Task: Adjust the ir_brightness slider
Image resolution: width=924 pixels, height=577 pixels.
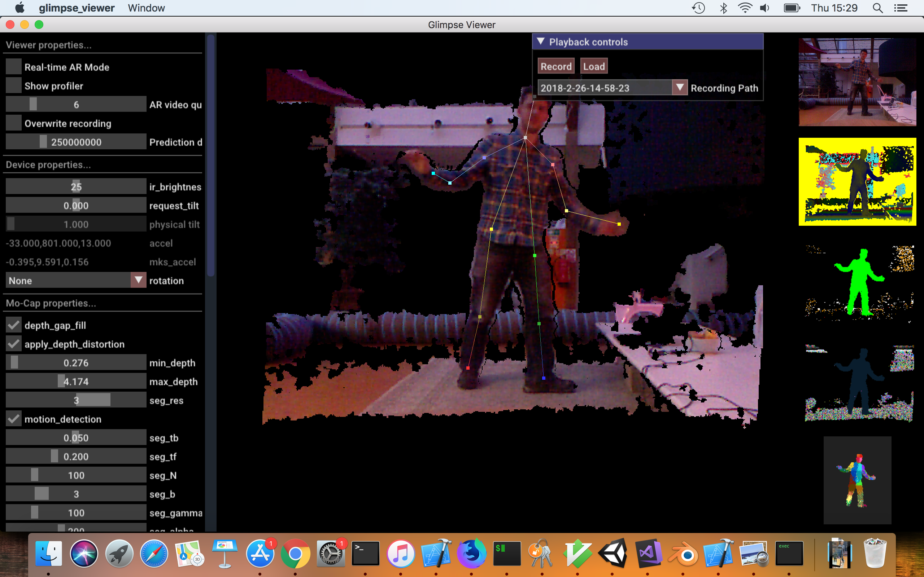Action: coord(75,186)
